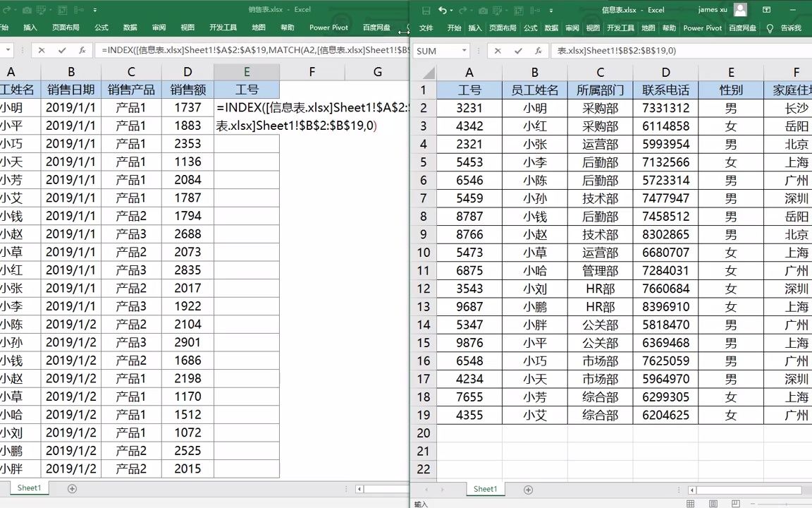Viewport: 812px width, 508px height.
Task: Expand the Quick Access Toolbar customize arrow
Action: (x=551, y=11)
